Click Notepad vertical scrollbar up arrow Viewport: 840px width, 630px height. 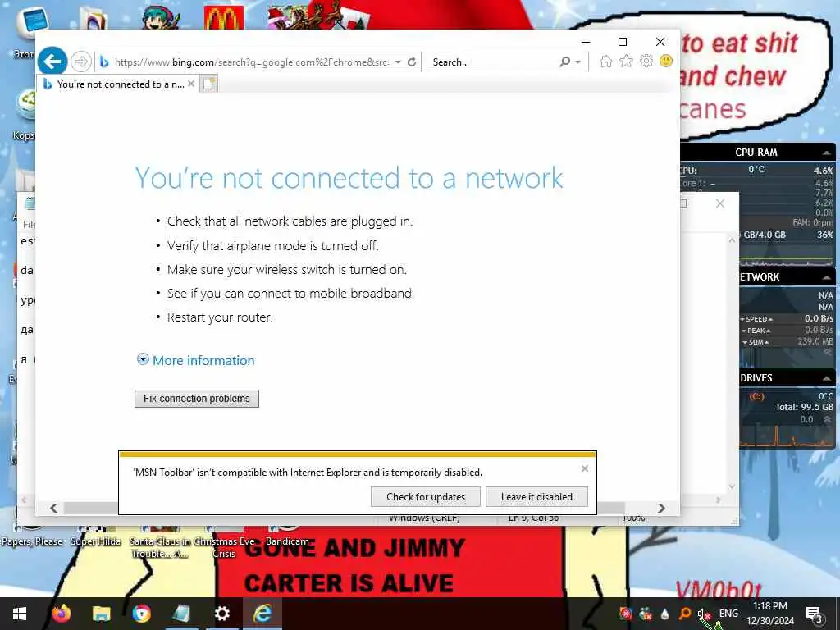(732, 241)
